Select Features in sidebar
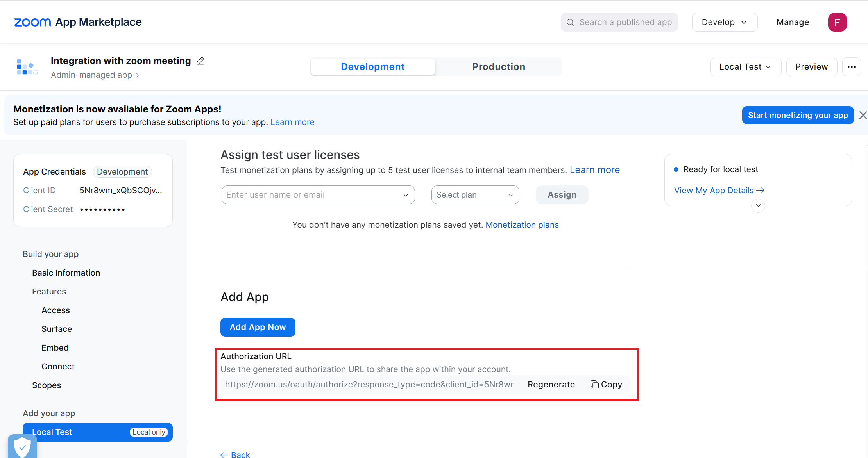The image size is (868, 458). (49, 292)
